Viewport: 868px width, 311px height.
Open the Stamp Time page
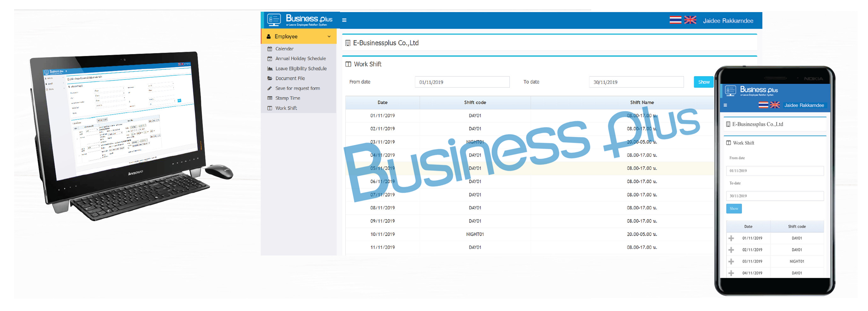click(x=288, y=99)
